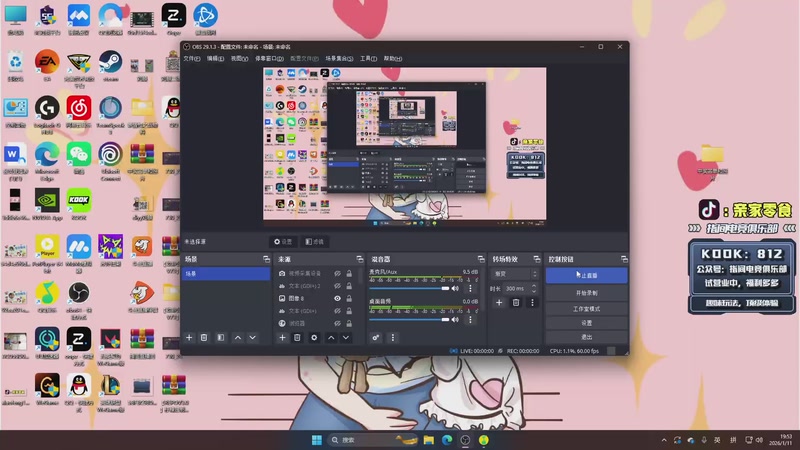The image size is (800, 450).
Task: Float the 控制按钮 dock panel icon
Action: [x=624, y=259]
